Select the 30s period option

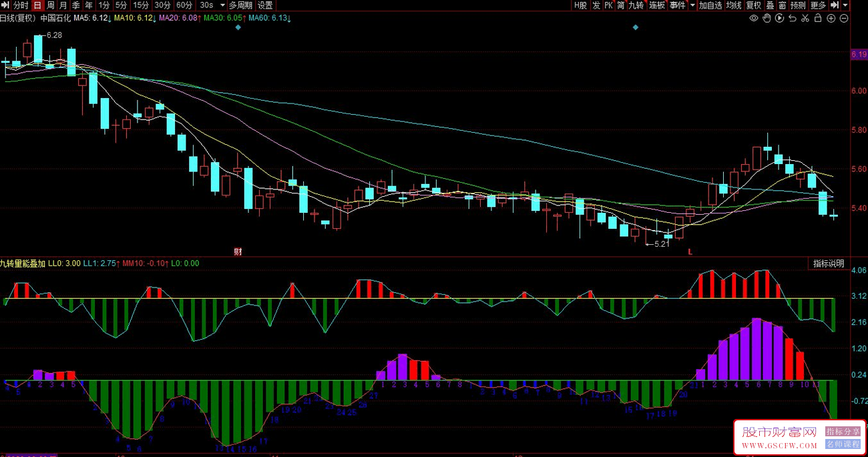(206, 5)
